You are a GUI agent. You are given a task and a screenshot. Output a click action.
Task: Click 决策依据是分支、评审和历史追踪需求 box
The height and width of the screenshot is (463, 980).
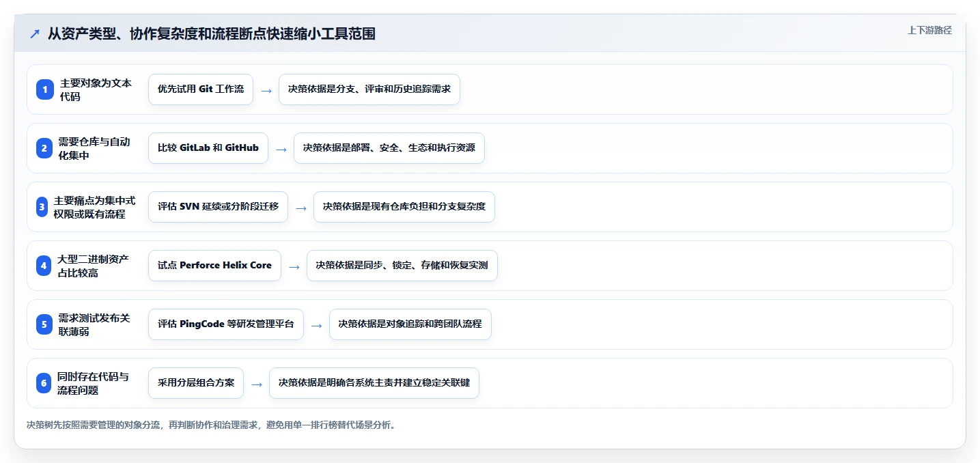coord(369,89)
